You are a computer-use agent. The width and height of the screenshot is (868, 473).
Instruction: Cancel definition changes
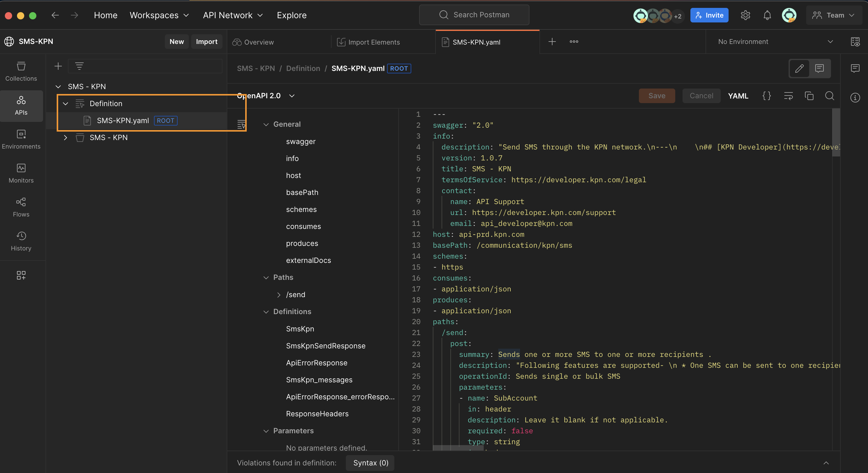coord(701,96)
